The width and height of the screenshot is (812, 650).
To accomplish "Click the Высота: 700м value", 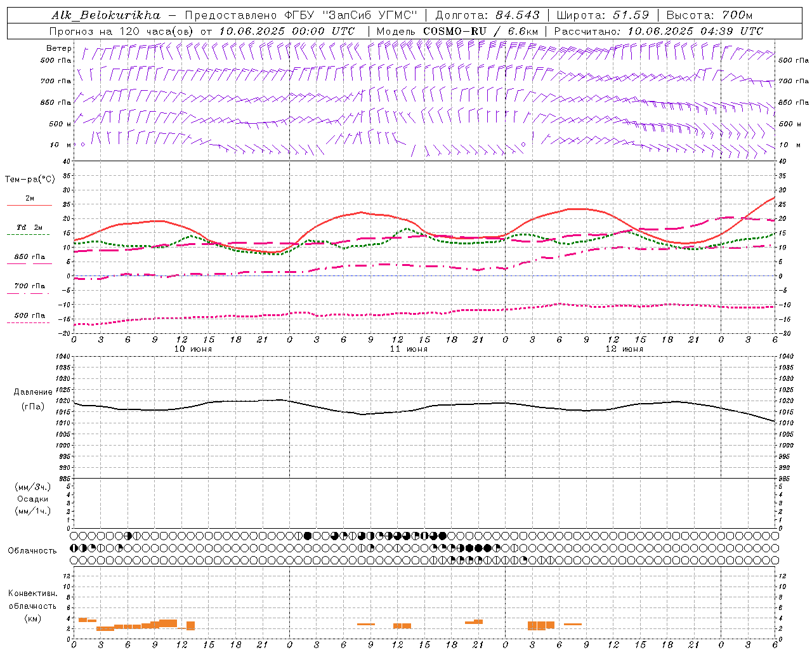I will coord(709,15).
